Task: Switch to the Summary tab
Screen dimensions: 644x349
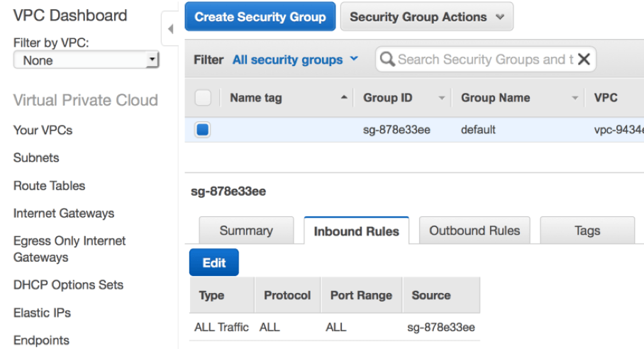Action: tap(246, 231)
